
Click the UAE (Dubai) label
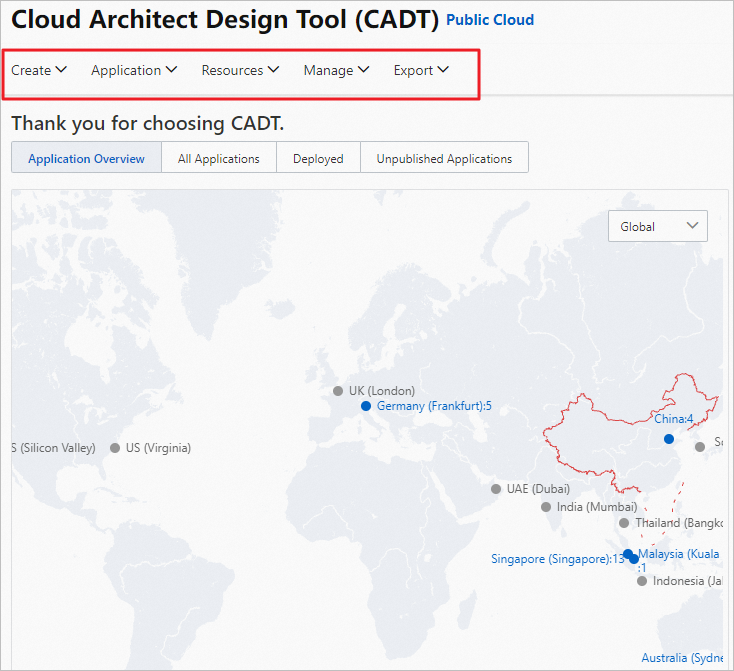[538, 489]
